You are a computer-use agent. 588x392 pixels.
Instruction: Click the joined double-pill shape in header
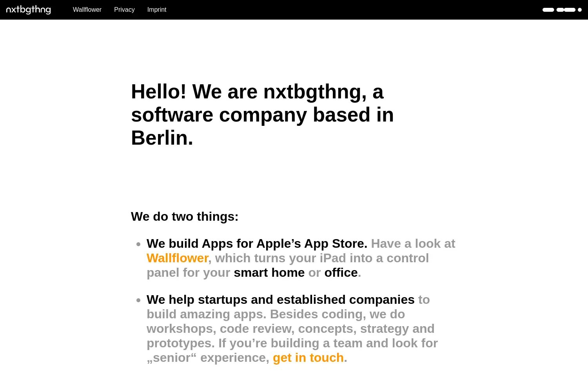[566, 10]
